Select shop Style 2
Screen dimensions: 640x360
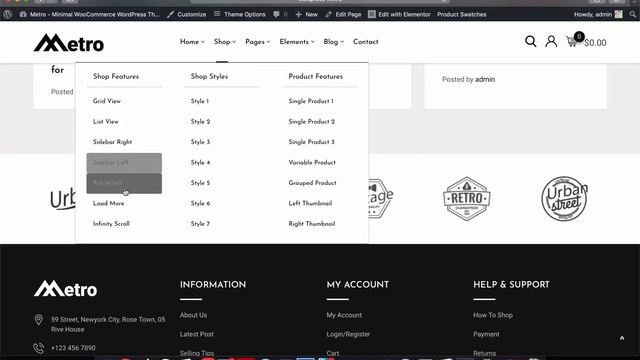pyautogui.click(x=200, y=121)
